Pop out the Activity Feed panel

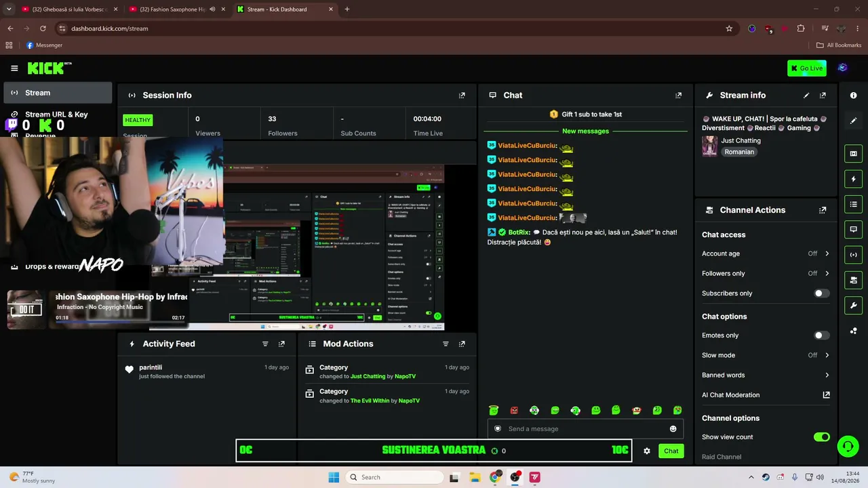point(281,344)
